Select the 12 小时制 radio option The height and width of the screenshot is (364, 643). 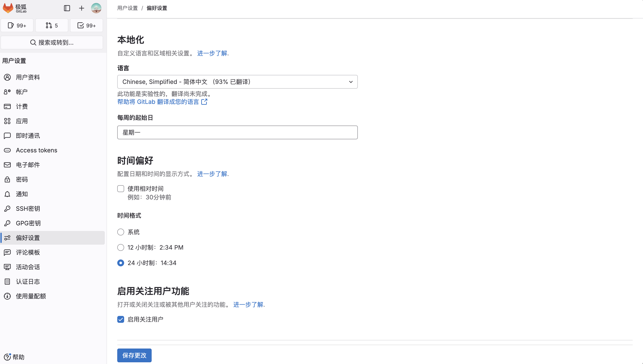pos(121,247)
